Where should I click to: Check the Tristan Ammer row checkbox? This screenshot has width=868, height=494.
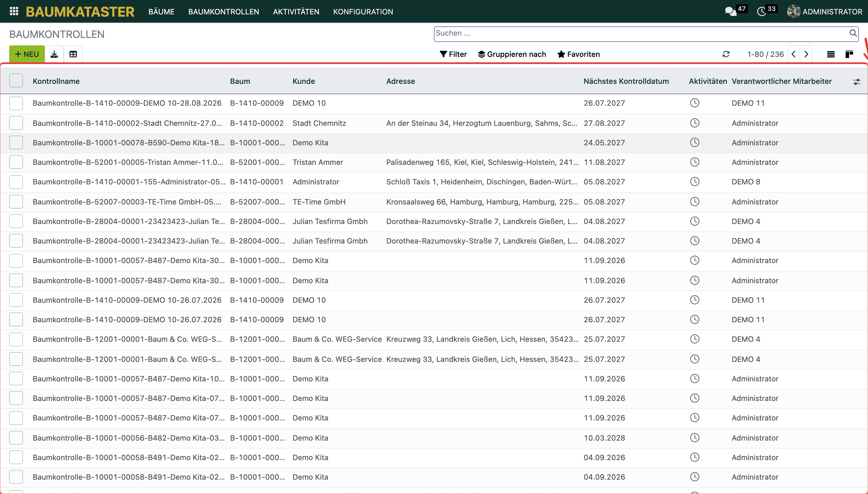tap(16, 162)
